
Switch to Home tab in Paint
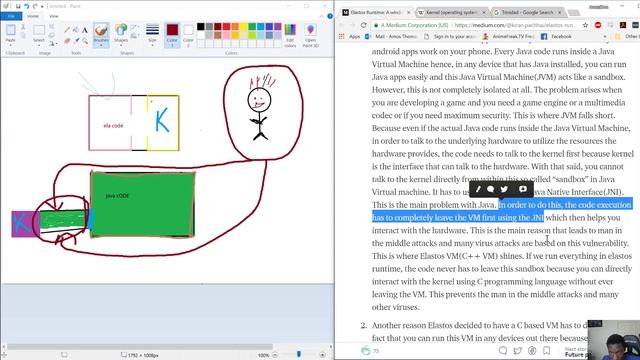pos(33,16)
